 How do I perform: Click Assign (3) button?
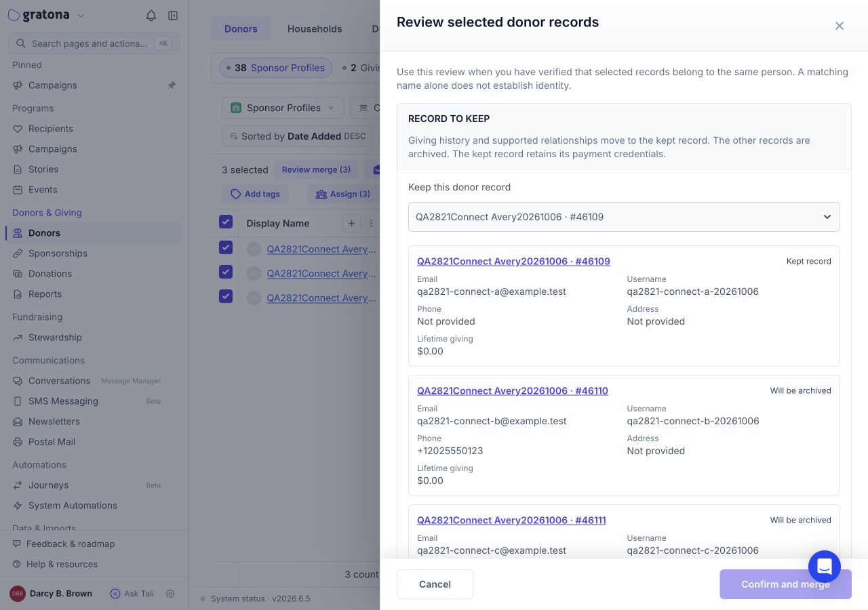(x=343, y=194)
